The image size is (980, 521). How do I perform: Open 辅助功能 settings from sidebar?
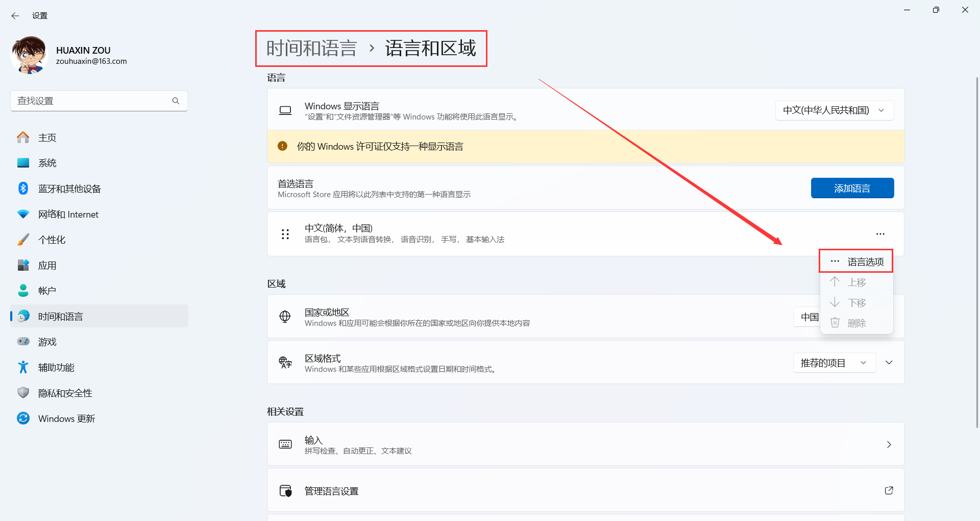pos(99,367)
